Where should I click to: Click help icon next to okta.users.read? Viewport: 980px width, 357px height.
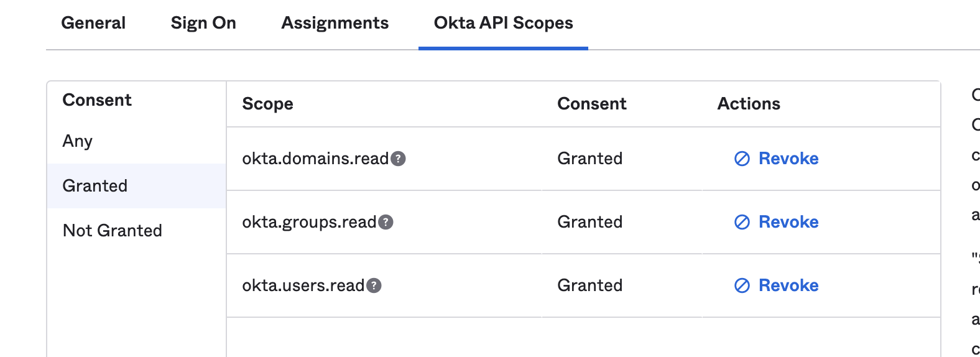click(x=374, y=285)
